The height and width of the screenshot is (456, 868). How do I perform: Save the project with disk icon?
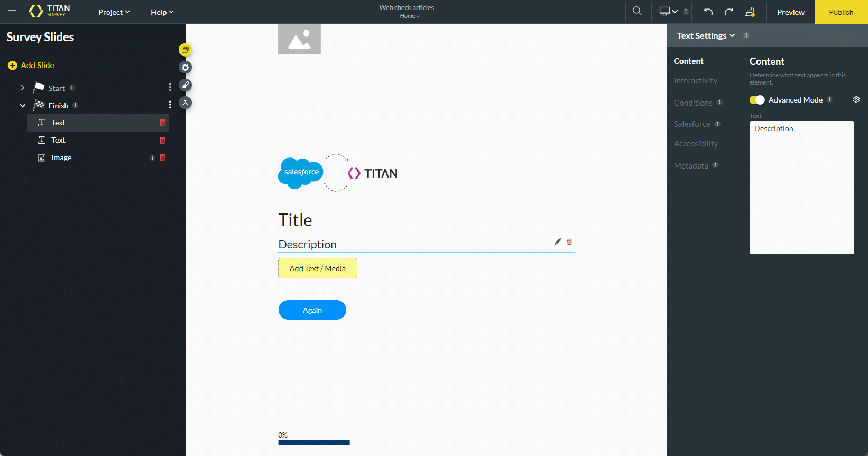(750, 12)
